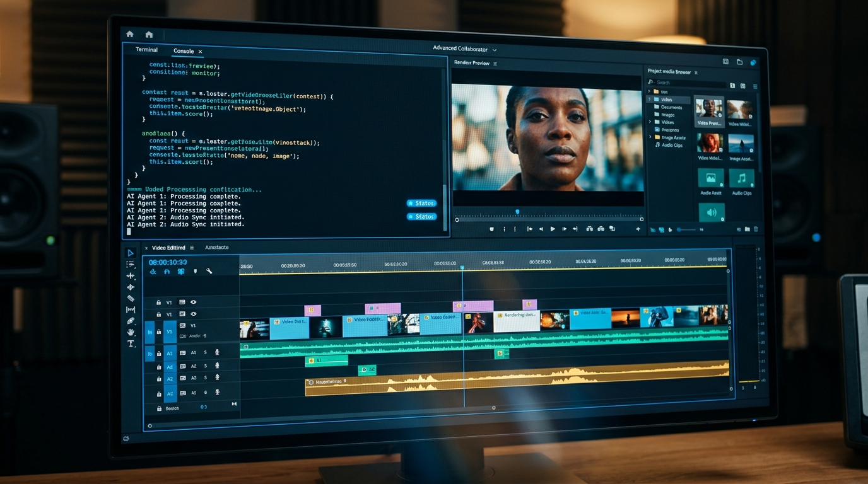
Task: Click Status beside AI Agent 1 Processing complete
Action: point(421,203)
